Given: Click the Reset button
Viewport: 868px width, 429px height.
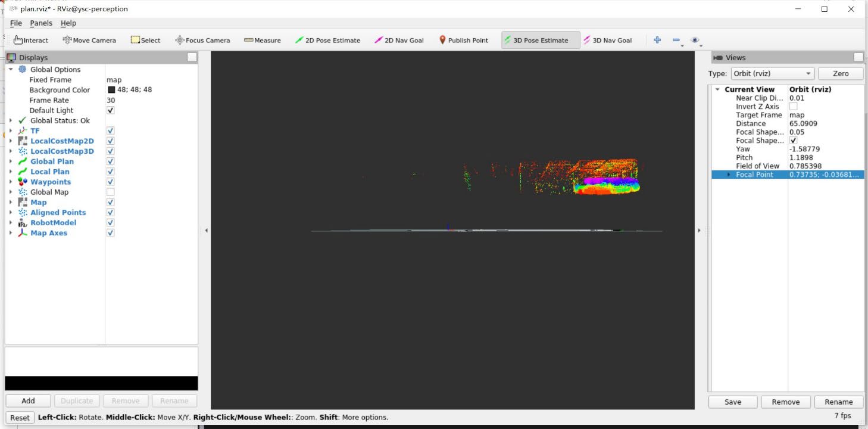Looking at the screenshot, I should (x=20, y=418).
